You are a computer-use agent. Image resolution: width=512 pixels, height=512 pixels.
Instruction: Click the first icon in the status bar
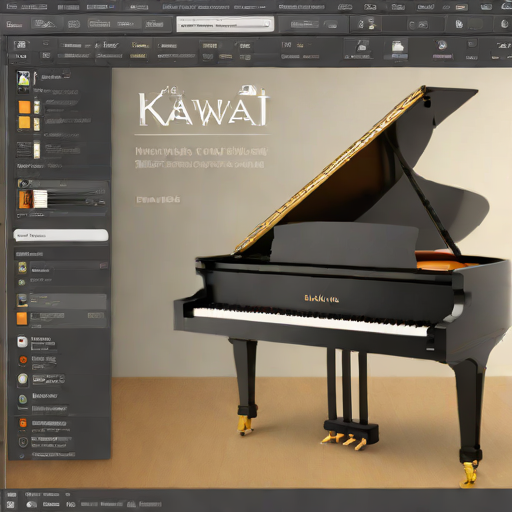coord(11,495)
